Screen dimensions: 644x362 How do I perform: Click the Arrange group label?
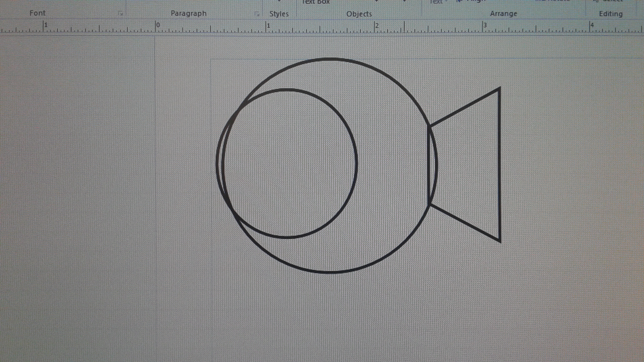pyautogui.click(x=503, y=14)
